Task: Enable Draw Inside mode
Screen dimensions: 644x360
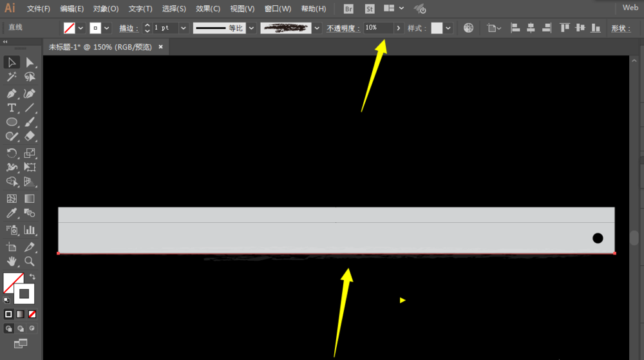Action: [32, 328]
